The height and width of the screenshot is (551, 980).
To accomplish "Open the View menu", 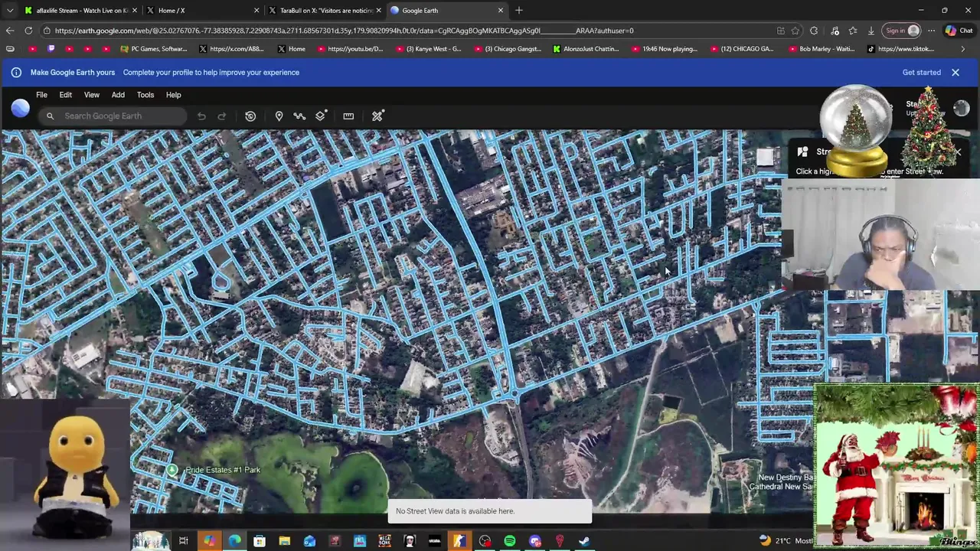I will pos(92,95).
